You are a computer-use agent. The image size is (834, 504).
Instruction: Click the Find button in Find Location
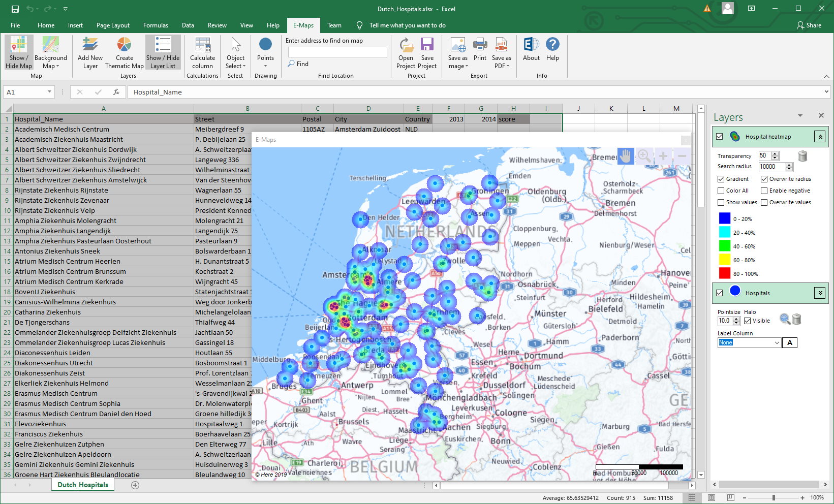click(x=298, y=64)
